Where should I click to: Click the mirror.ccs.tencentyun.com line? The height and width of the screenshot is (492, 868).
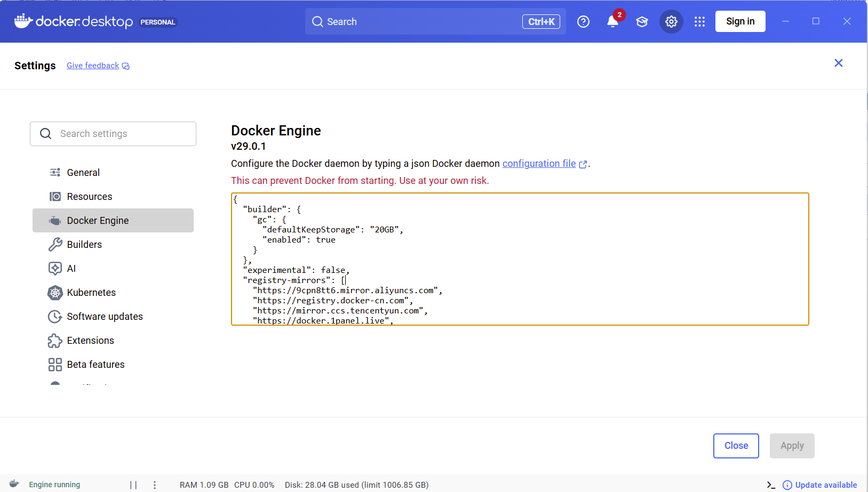pos(340,311)
